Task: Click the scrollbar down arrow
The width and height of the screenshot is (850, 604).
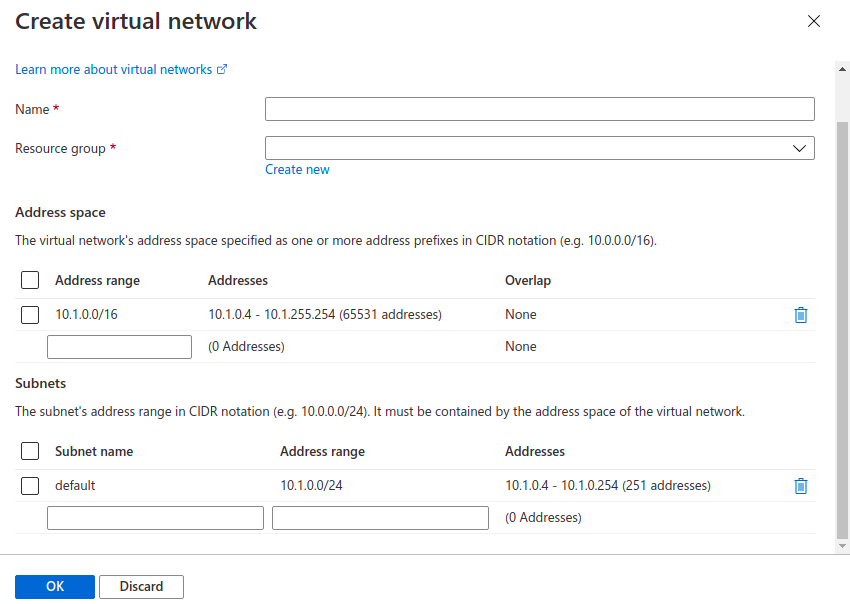Action: [x=842, y=546]
